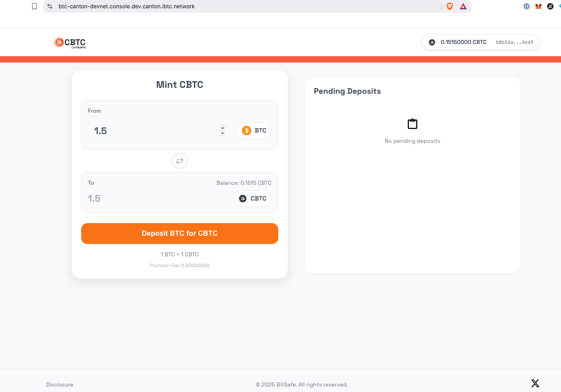Click the clipboard icon in Pending Deposits

(413, 124)
